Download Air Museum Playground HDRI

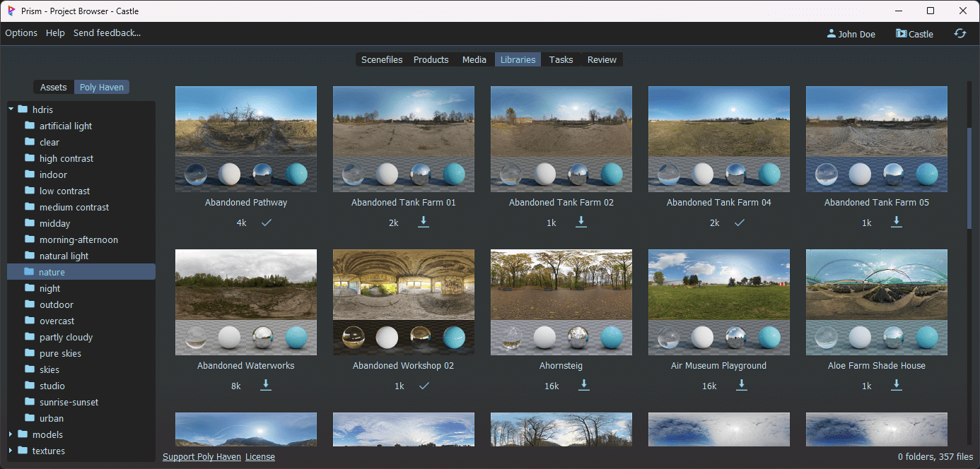pos(742,385)
